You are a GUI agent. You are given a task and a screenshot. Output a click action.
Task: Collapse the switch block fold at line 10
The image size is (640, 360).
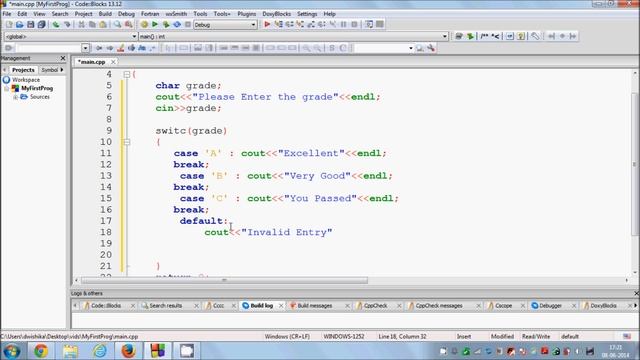click(x=127, y=142)
